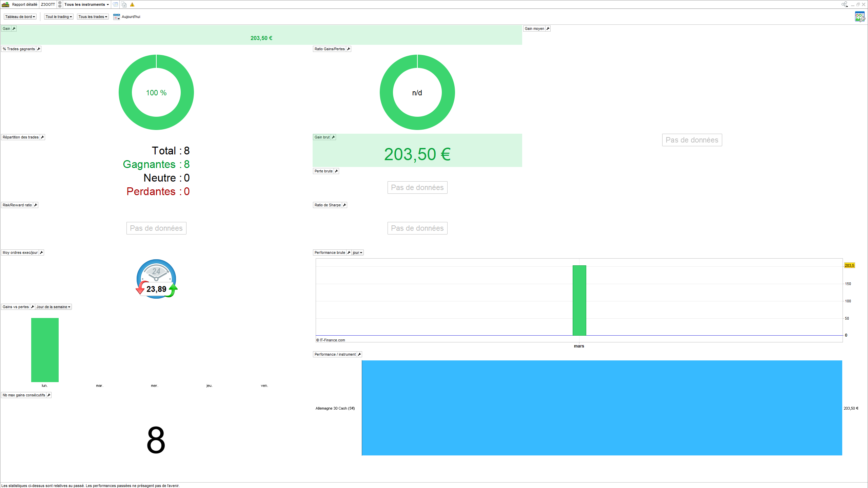This screenshot has width=868, height=488.
Task: Click wrench icon next to Gain brut
Action: 333,137
